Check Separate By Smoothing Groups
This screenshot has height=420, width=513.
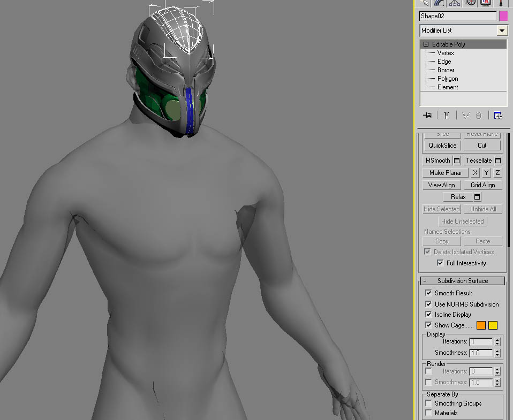click(x=428, y=403)
